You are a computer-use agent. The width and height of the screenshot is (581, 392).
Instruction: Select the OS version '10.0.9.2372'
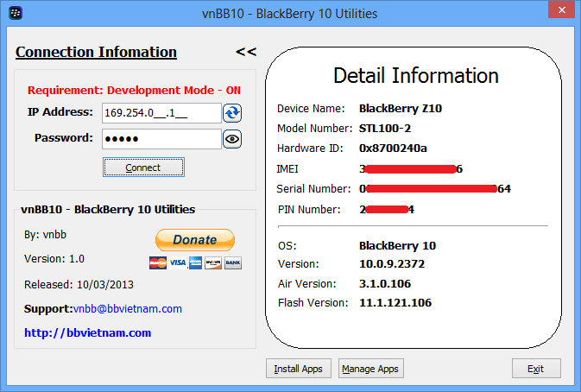tap(392, 264)
